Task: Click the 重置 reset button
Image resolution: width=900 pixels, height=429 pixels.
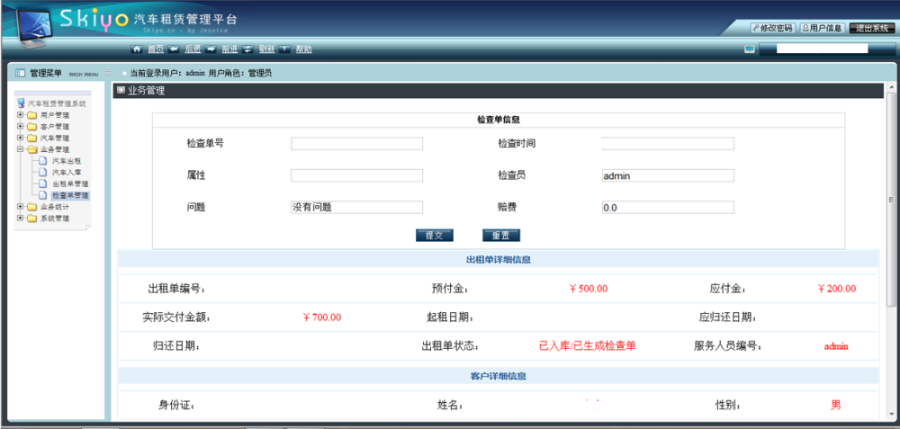Action: (x=501, y=235)
